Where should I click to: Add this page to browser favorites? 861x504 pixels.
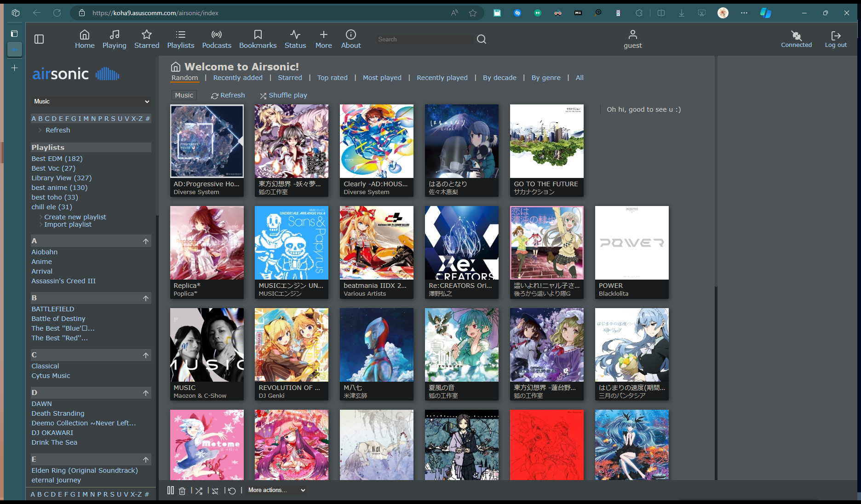click(x=473, y=13)
